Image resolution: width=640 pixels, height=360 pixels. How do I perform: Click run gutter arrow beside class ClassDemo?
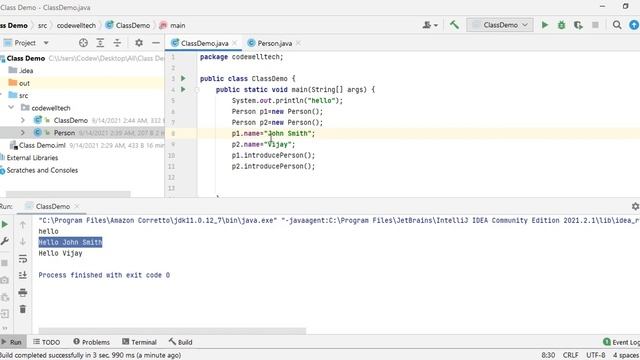tap(183, 78)
